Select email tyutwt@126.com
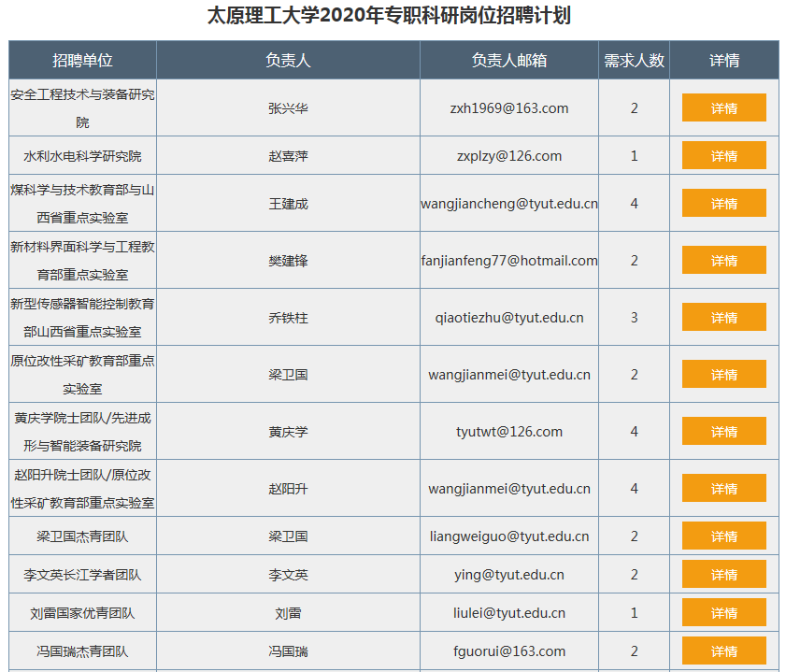Screen dimensions: 786x672 point(509,432)
